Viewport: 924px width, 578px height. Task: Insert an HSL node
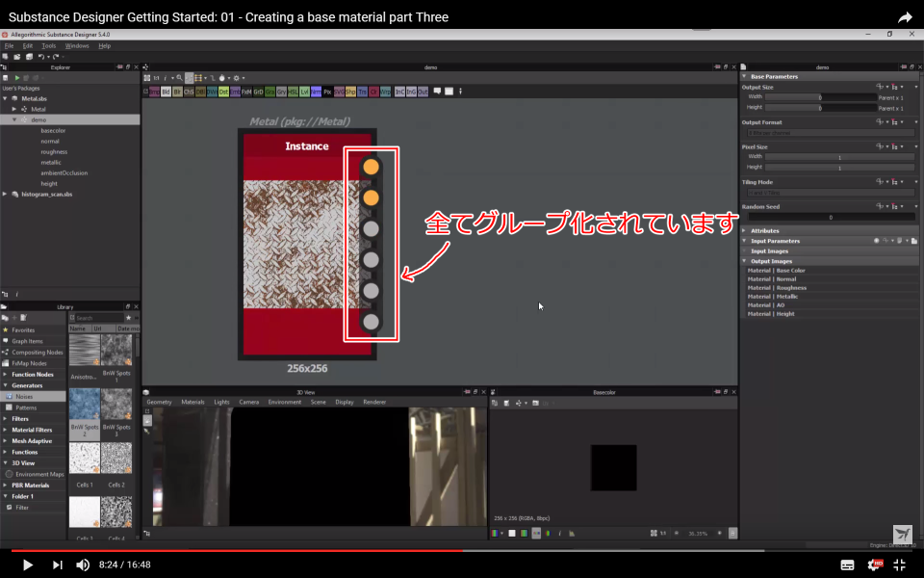pos(293,92)
